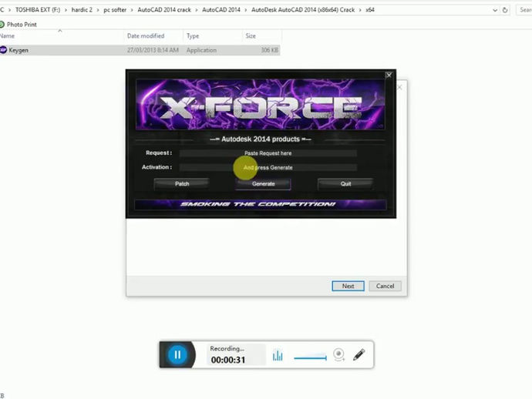The image size is (532, 399).
Task: Select the pencil annotation tool
Action: pos(359,354)
